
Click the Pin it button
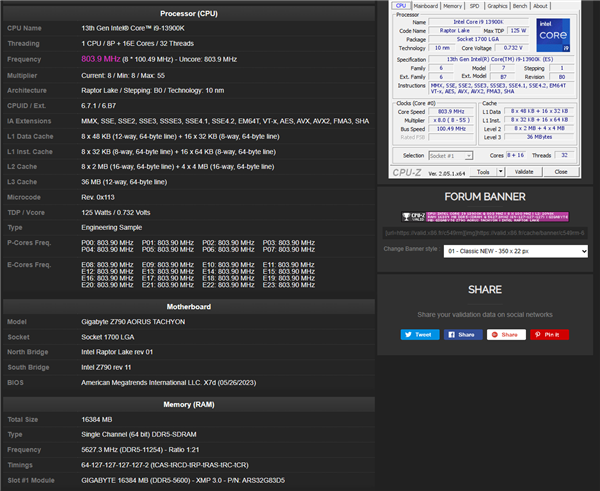549,334
